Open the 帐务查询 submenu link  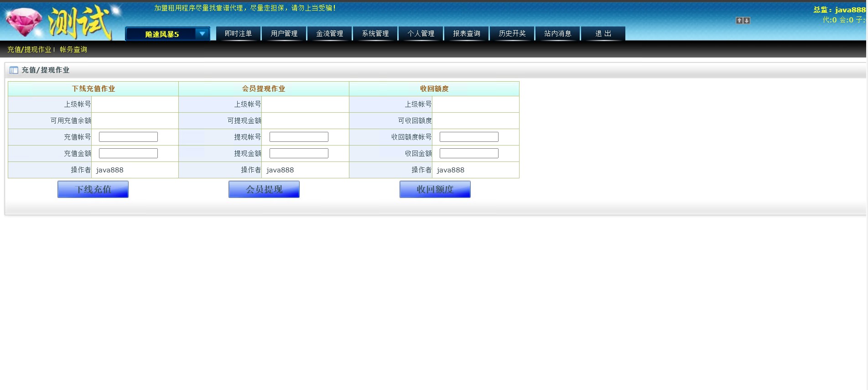coord(73,49)
